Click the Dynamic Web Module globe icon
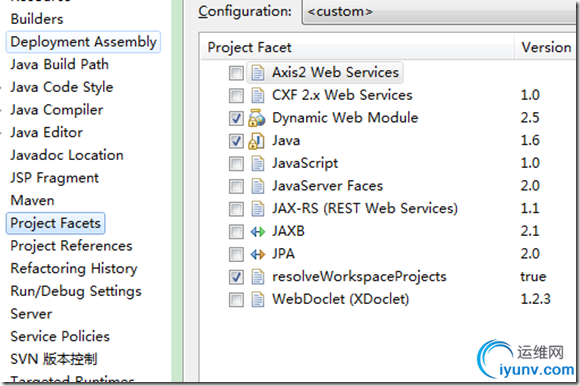580x386 pixels. pyautogui.click(x=257, y=118)
